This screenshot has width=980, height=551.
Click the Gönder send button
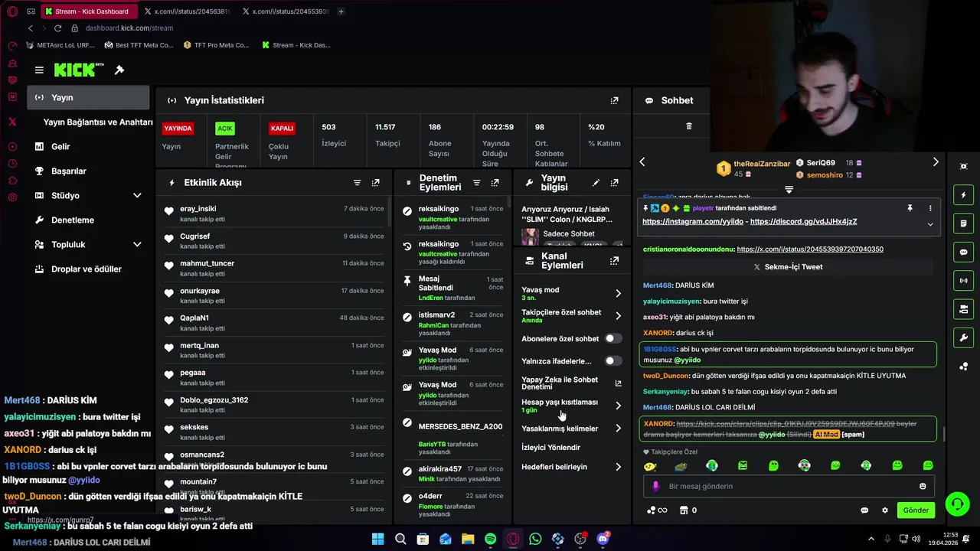(916, 510)
